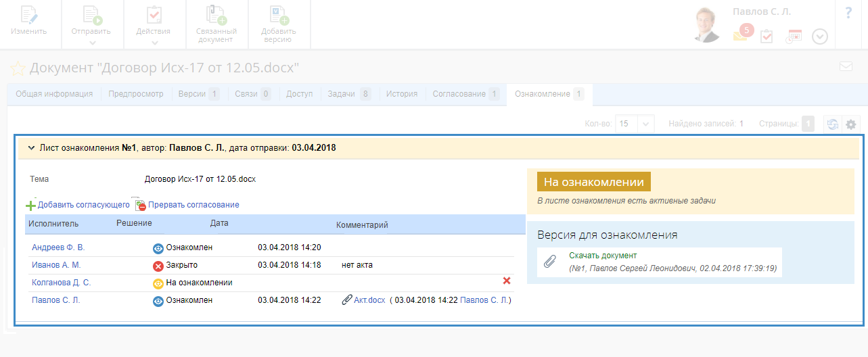Open performer link Иванов А. М.
This screenshot has height=357, width=868.
[x=56, y=265]
